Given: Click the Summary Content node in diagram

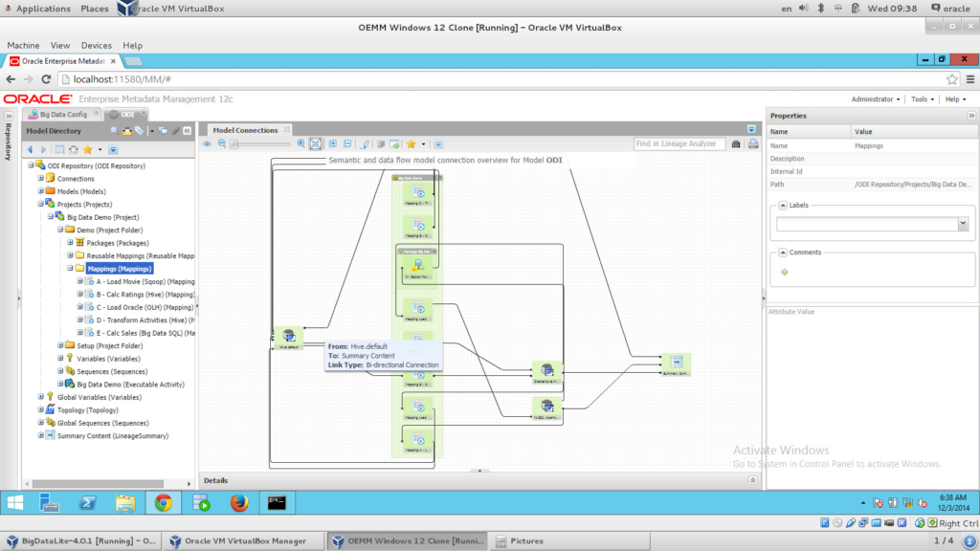Looking at the screenshot, I should [x=677, y=364].
